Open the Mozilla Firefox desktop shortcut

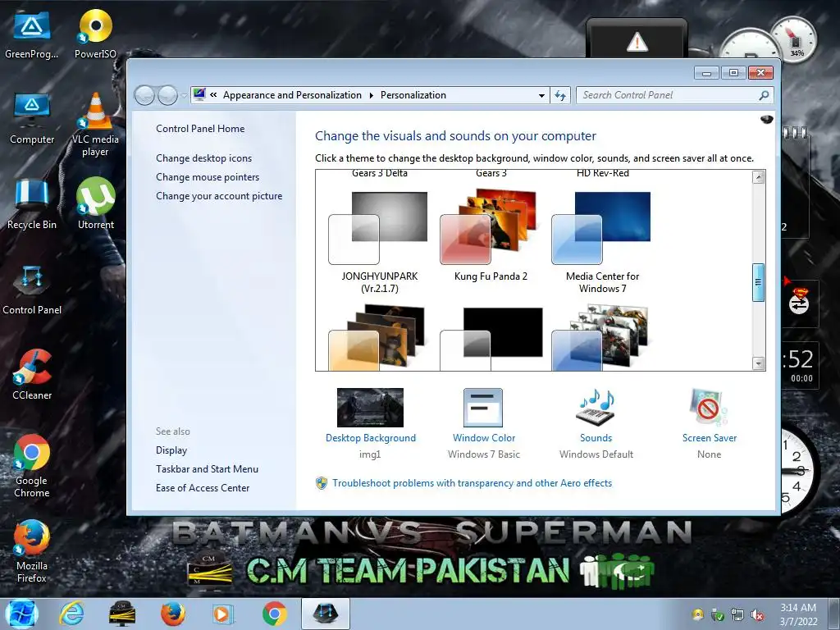pos(32,552)
